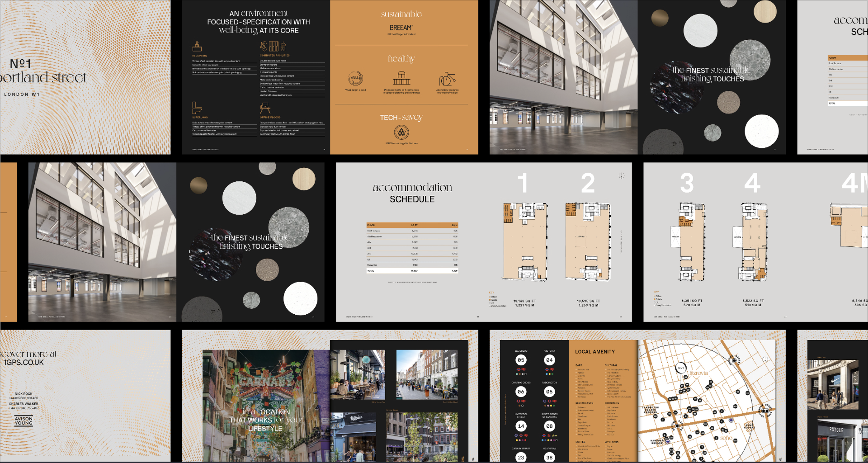Click the 'SUPERLOOS' section heading
The width and height of the screenshot is (868, 463).
pos(200,118)
